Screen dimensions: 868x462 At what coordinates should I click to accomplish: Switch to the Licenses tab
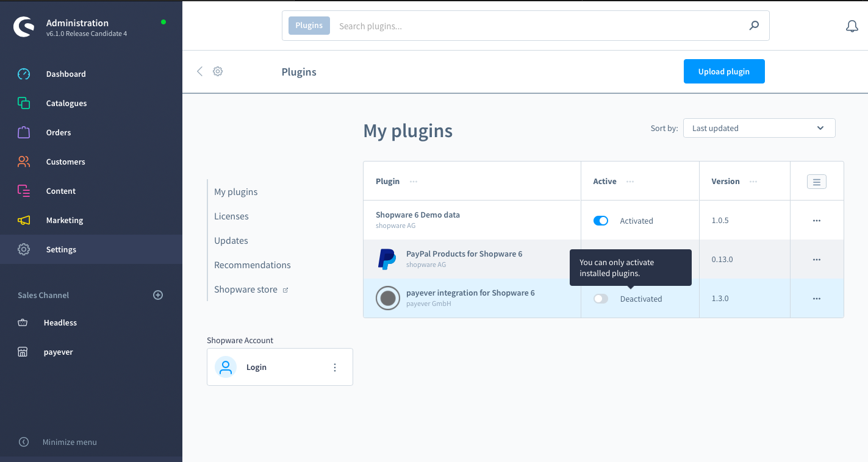click(231, 216)
